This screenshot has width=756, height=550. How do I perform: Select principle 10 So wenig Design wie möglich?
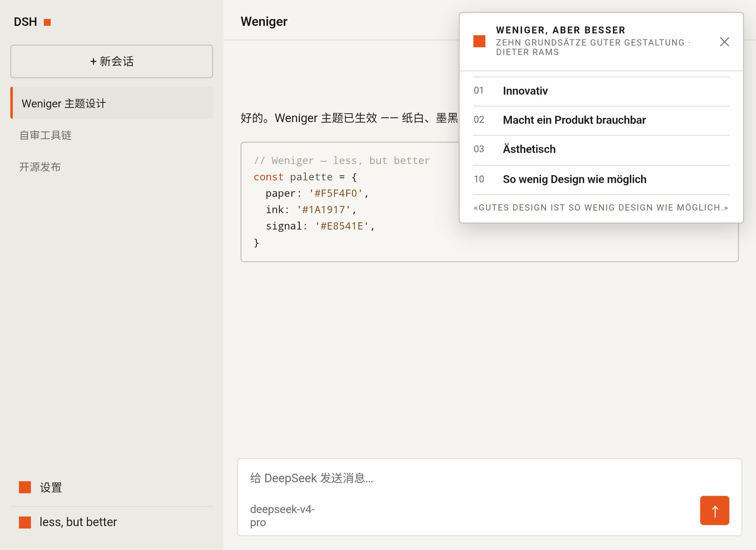[x=602, y=180]
